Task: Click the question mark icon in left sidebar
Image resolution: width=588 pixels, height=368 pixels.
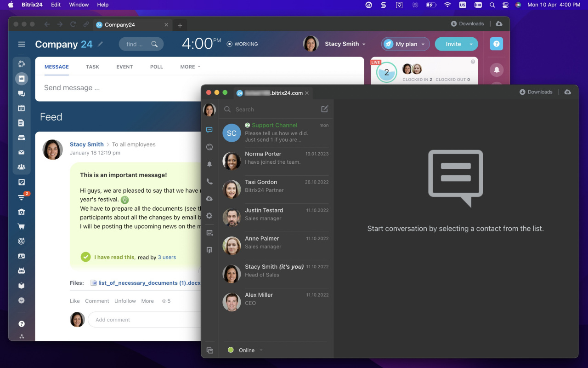Action: [x=22, y=324]
